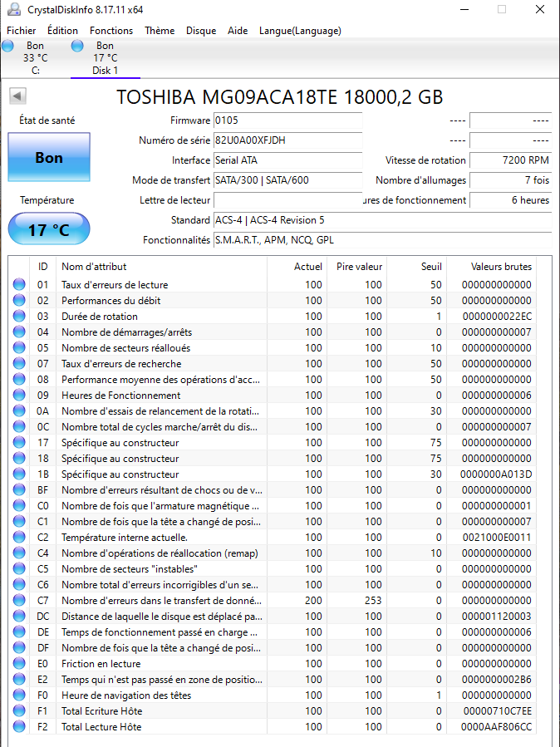
Task: Click the Seuil column header
Action: 416,267
